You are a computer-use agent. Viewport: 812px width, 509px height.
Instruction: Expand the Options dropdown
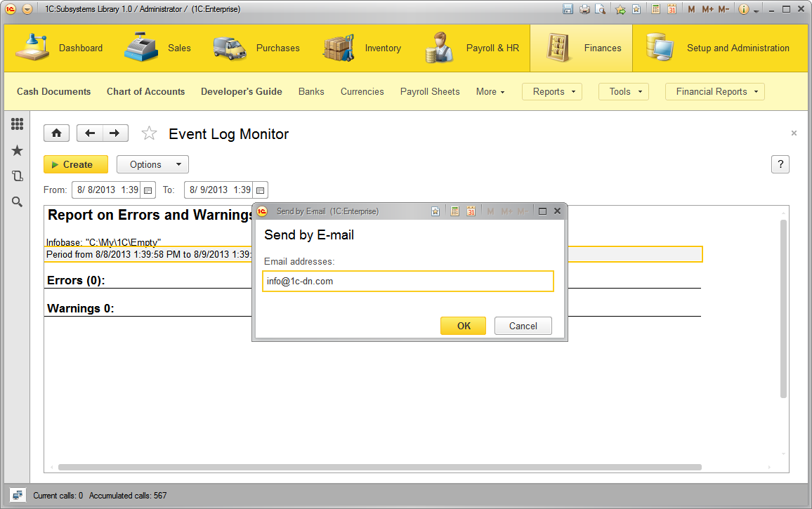tap(152, 164)
